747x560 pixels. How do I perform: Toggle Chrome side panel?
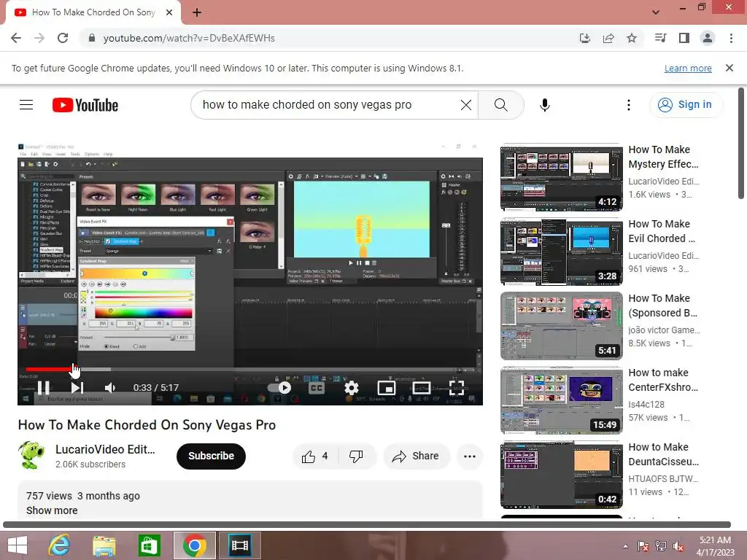(684, 38)
